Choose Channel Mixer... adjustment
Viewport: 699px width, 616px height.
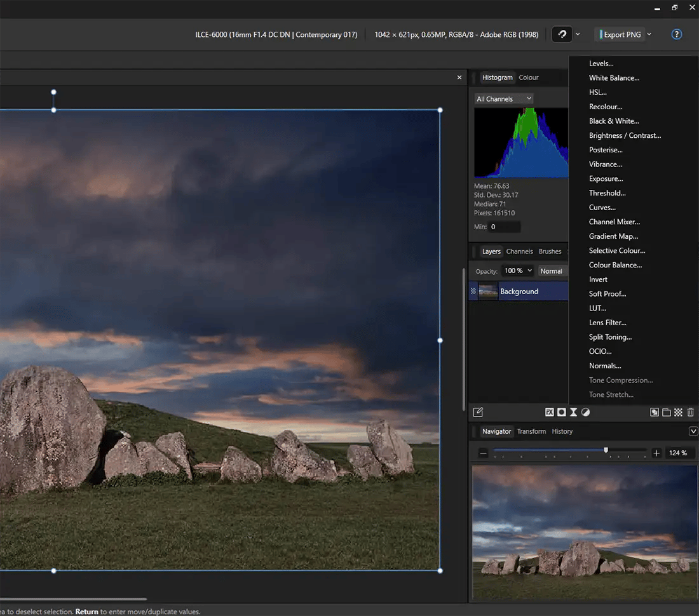[x=614, y=222]
